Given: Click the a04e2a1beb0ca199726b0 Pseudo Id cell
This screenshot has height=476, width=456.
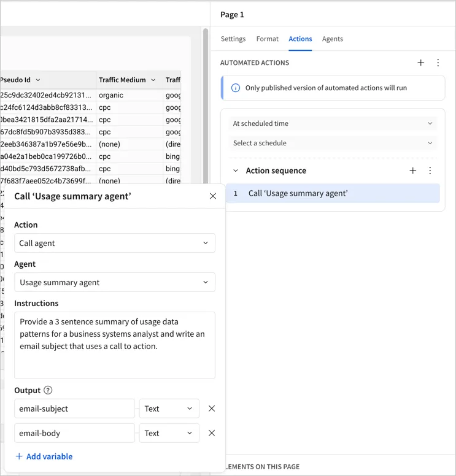Looking at the screenshot, I should [x=48, y=156].
